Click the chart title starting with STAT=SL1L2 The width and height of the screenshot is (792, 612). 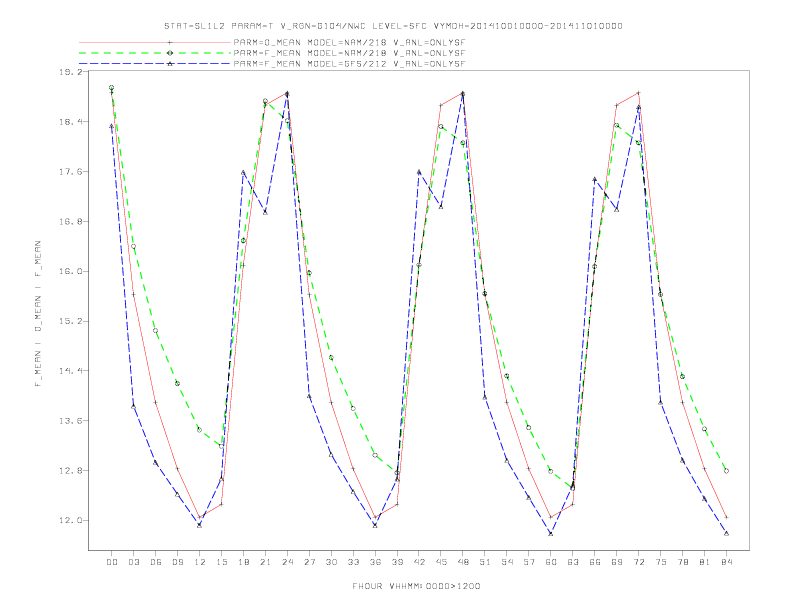click(x=393, y=26)
